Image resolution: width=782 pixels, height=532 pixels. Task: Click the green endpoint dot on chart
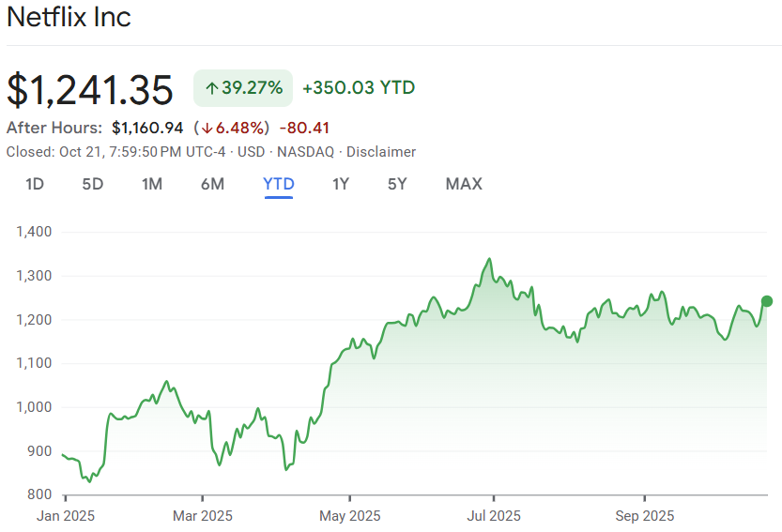[767, 301]
